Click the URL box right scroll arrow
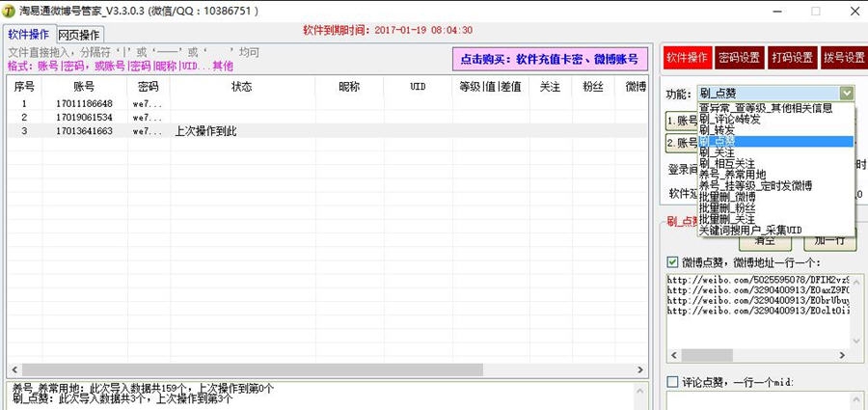Image resolution: width=868 pixels, height=410 pixels. click(843, 355)
